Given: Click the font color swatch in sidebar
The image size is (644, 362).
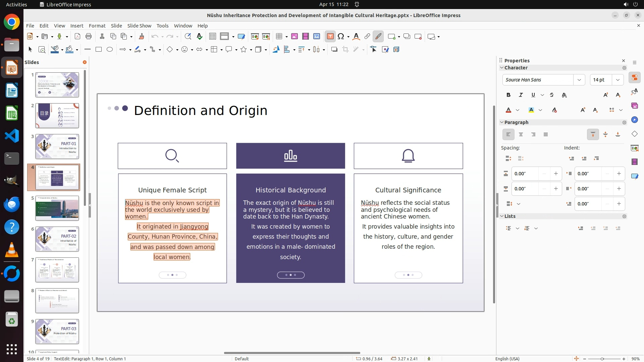Looking at the screenshot, I should 508,110.
